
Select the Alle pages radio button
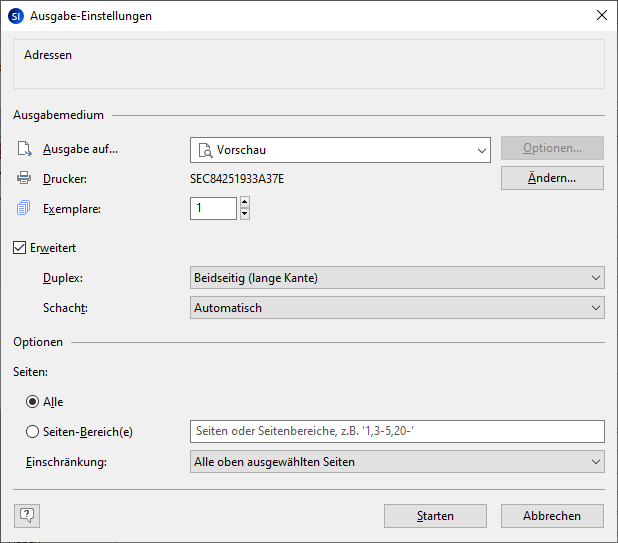coord(33,402)
